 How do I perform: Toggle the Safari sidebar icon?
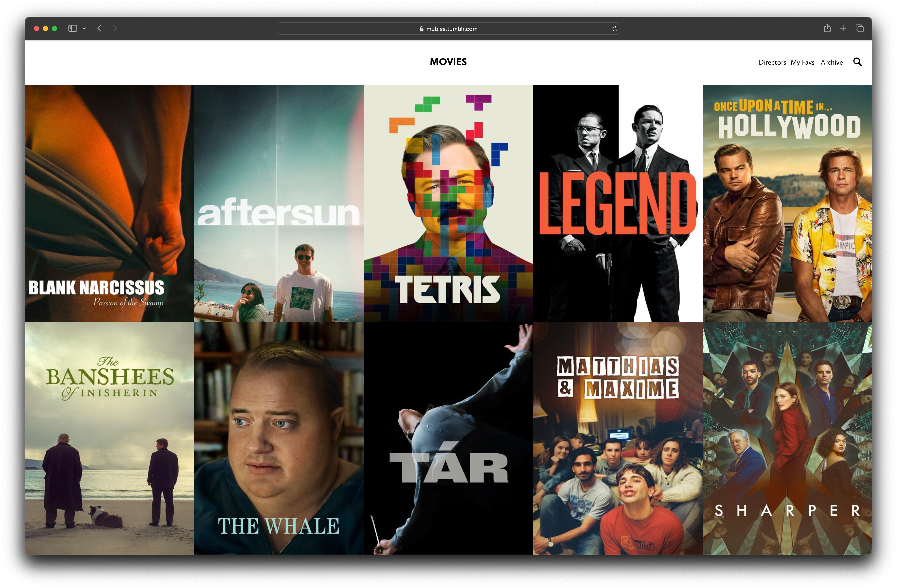(73, 29)
